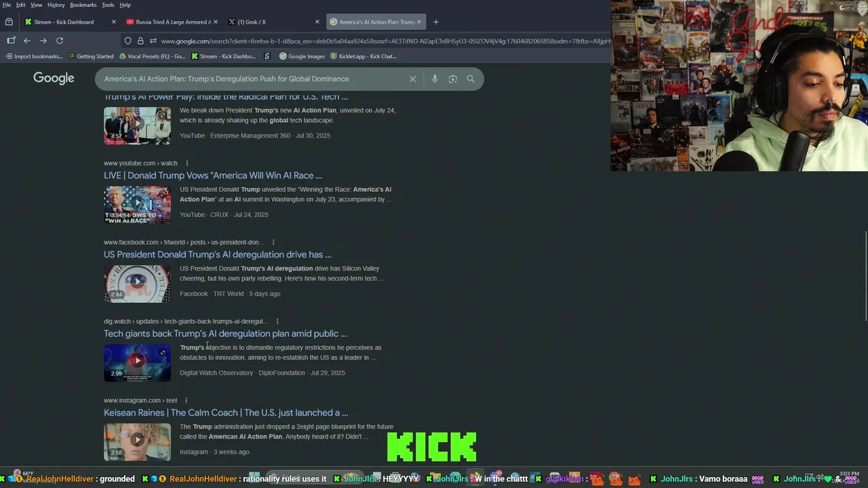Switch to Russia Tried A Large Armored tab

(173, 22)
